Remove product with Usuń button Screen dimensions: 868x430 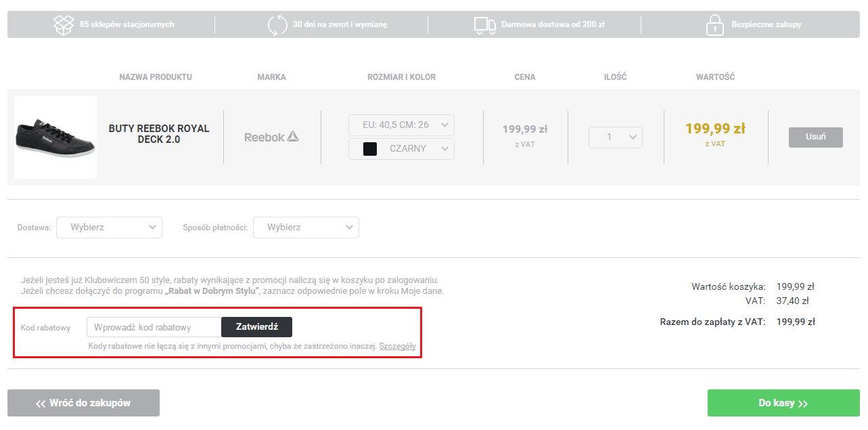[815, 137]
